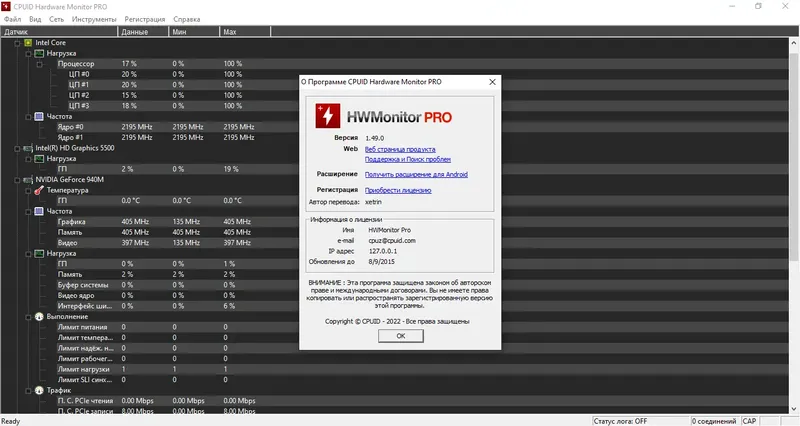This screenshot has width=800, height=426.
Task: Select the Лимит SLI синх... row
Action: [394, 380]
